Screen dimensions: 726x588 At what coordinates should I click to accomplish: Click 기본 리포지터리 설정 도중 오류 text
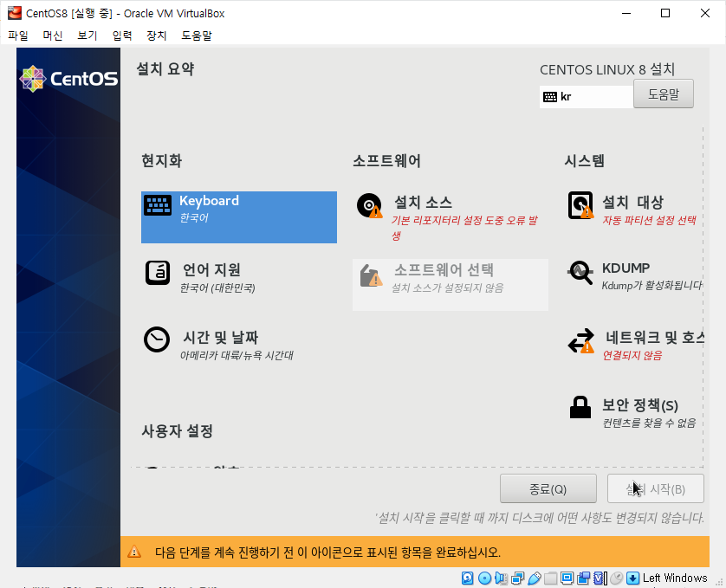click(464, 228)
